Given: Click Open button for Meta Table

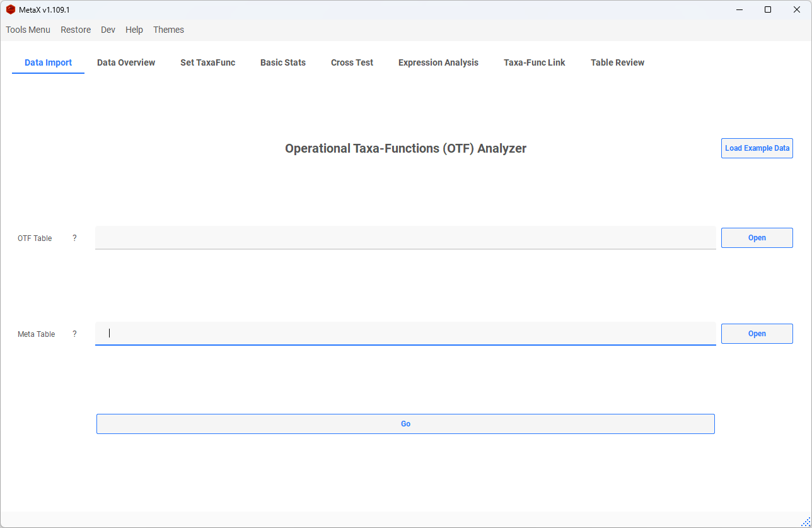Looking at the screenshot, I should click(x=757, y=334).
